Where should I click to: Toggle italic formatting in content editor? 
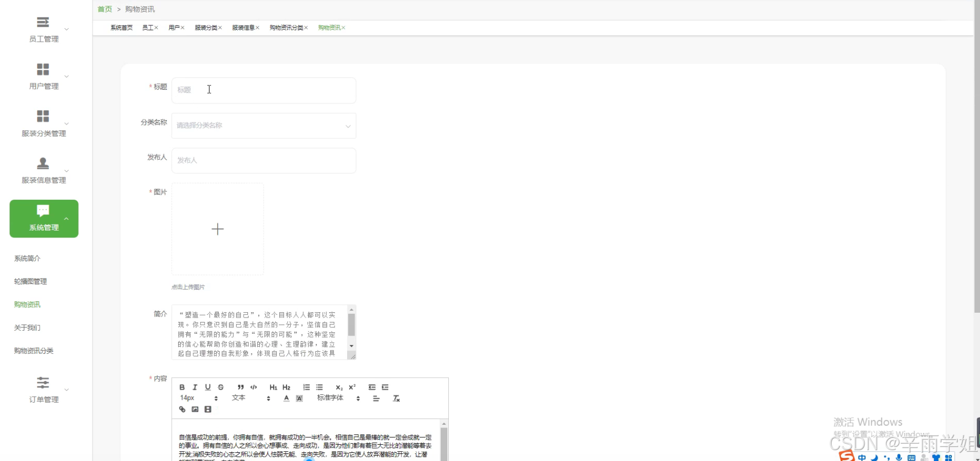(195, 387)
